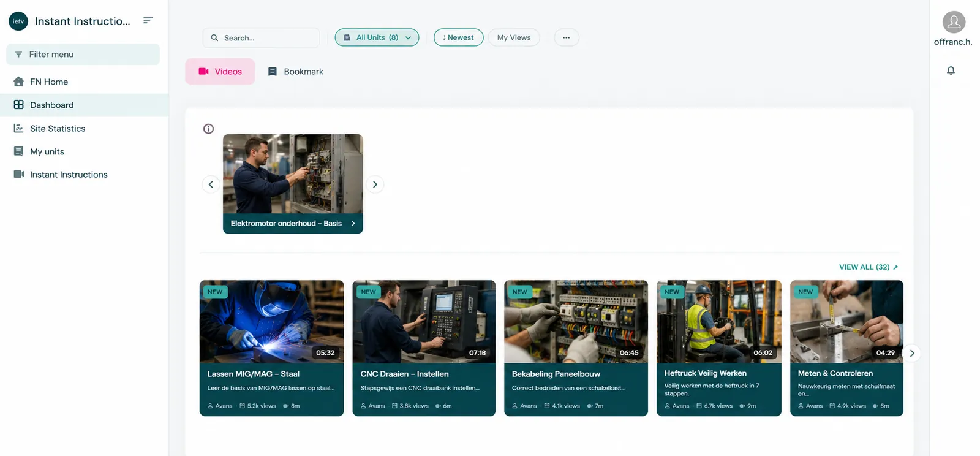Switch to the Videos tab

[x=220, y=72]
